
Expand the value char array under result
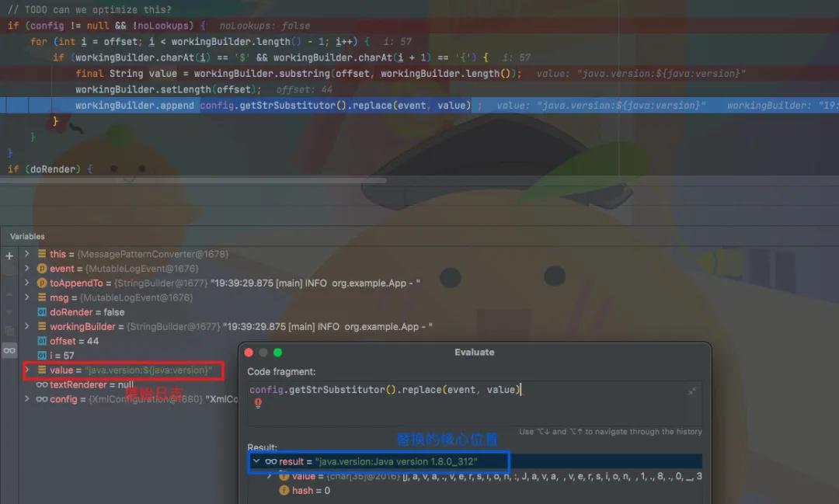(269, 475)
